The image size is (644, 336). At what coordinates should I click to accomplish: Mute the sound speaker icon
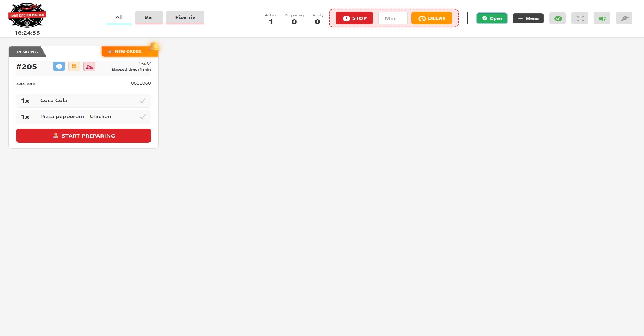(602, 18)
